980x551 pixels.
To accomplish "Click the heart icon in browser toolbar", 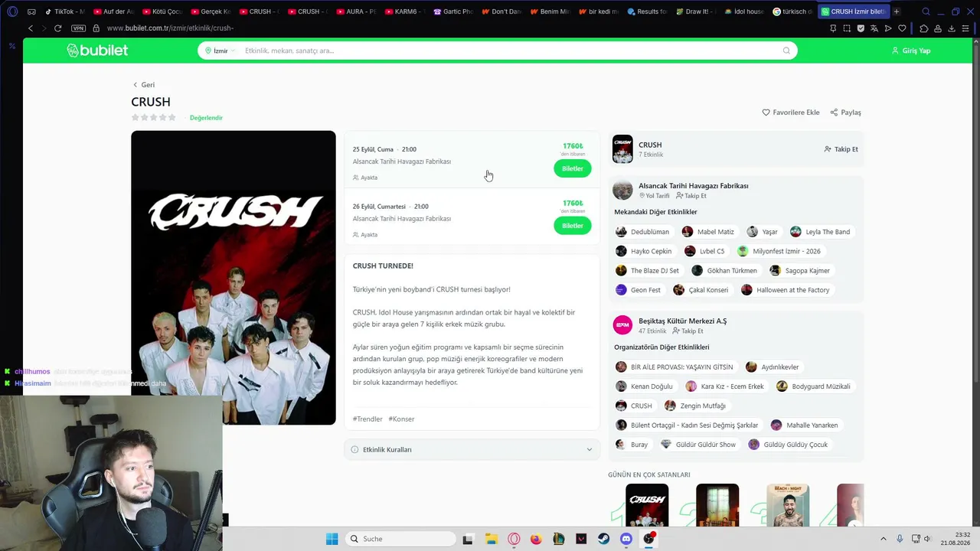I will point(902,28).
